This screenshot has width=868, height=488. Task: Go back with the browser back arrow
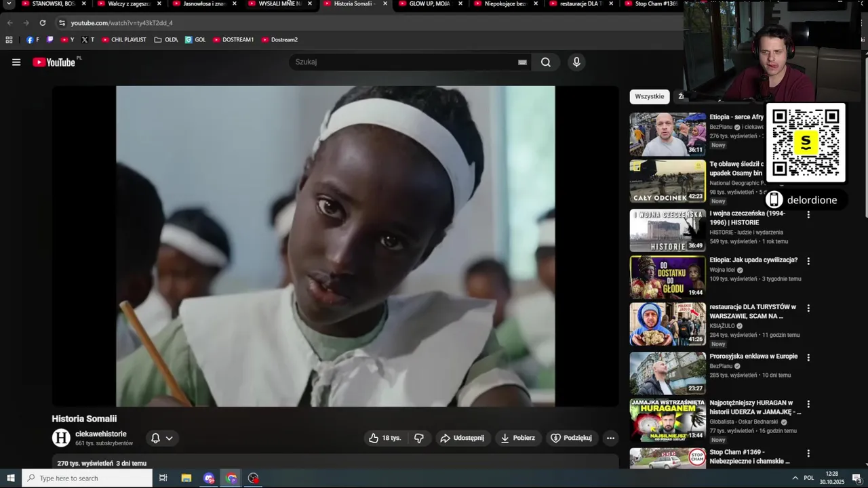pos(9,22)
